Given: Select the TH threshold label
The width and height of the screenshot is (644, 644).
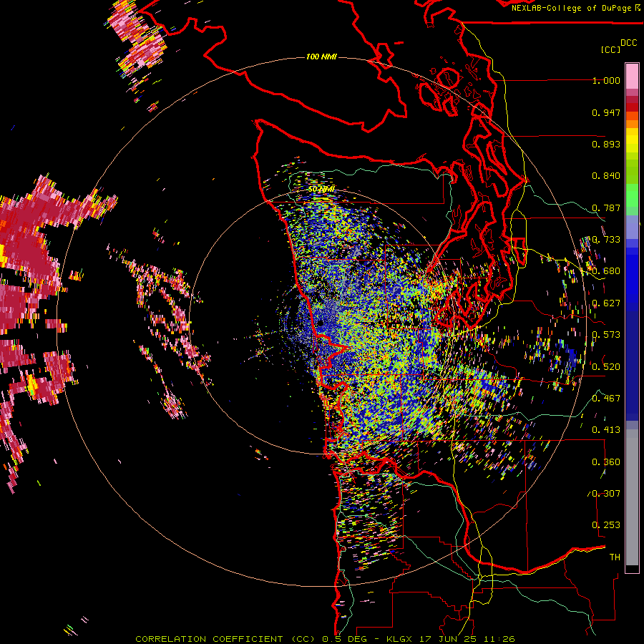Looking at the screenshot, I should click(615, 557).
